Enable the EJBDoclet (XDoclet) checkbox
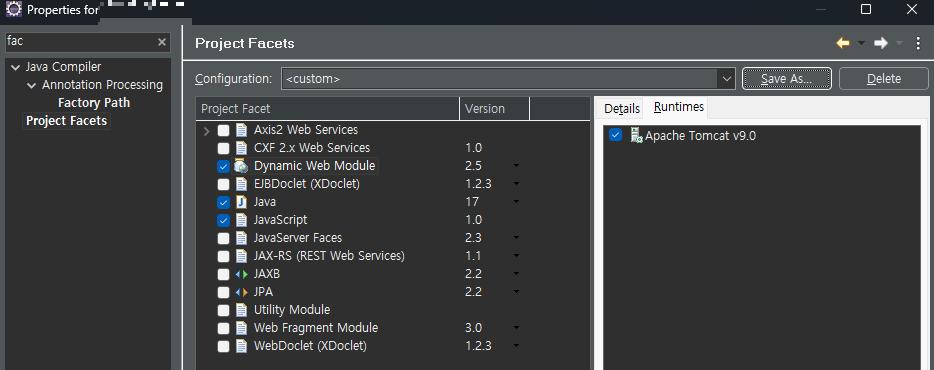Screen dimensions: 934x370 click(223, 184)
